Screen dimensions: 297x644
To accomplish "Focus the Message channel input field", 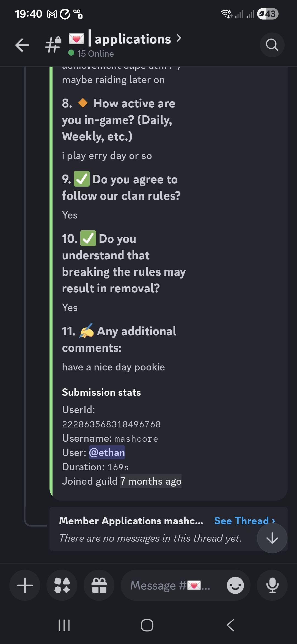I will tap(170, 585).
